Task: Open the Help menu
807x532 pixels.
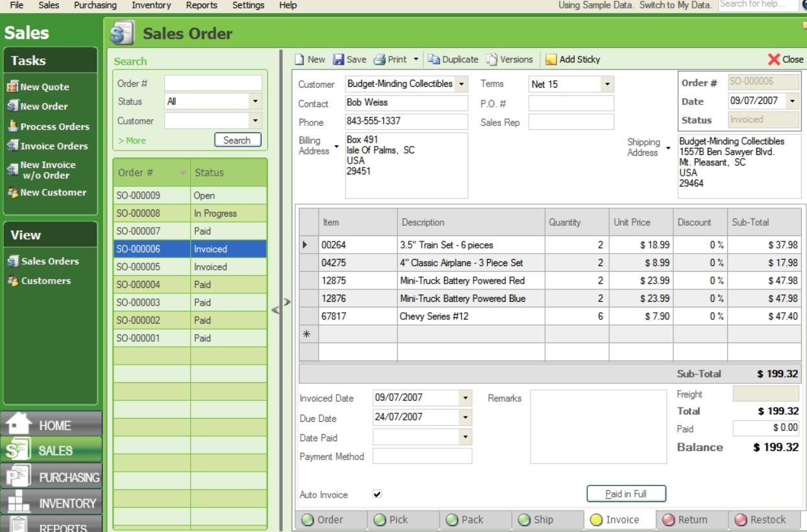Action: pyautogui.click(x=288, y=5)
